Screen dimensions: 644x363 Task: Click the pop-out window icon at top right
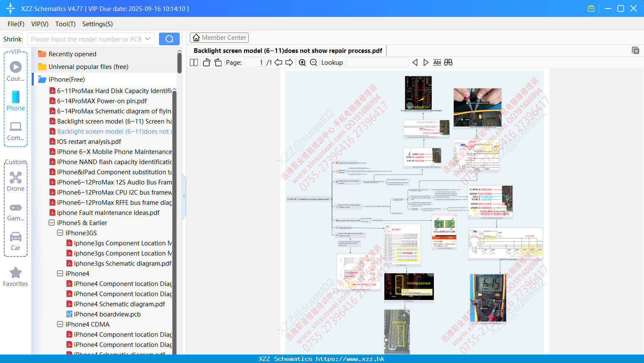[636, 50]
